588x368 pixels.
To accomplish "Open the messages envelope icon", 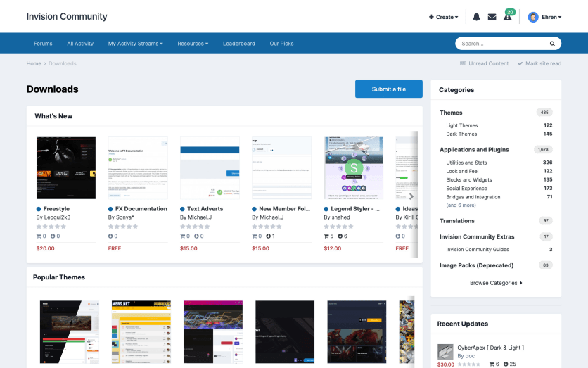I will 492,17.
